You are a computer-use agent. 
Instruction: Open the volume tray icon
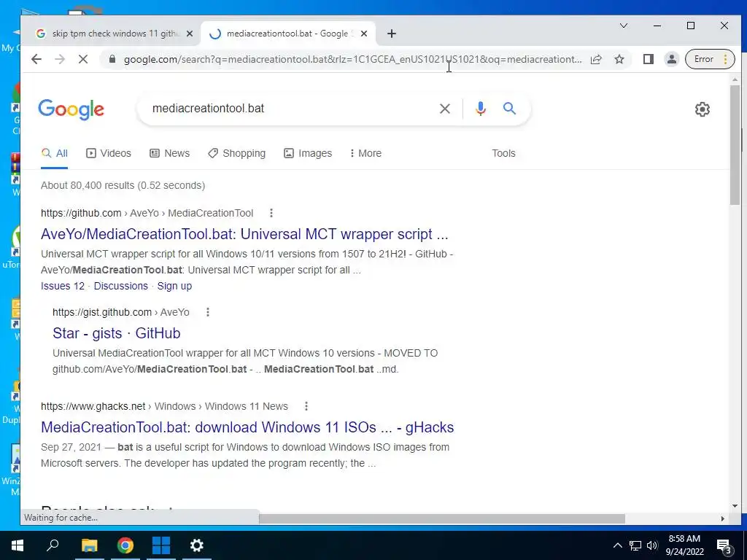(x=652, y=545)
